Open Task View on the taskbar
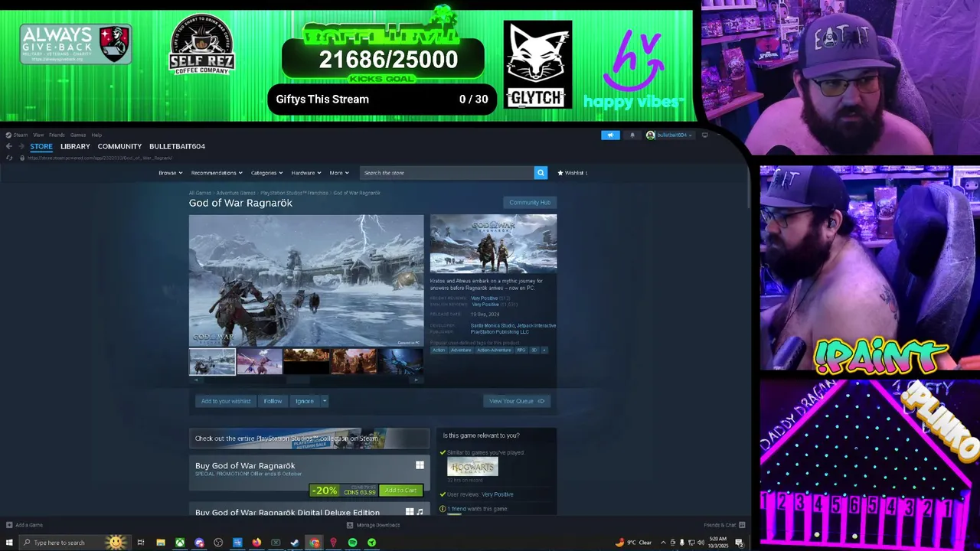 140,543
